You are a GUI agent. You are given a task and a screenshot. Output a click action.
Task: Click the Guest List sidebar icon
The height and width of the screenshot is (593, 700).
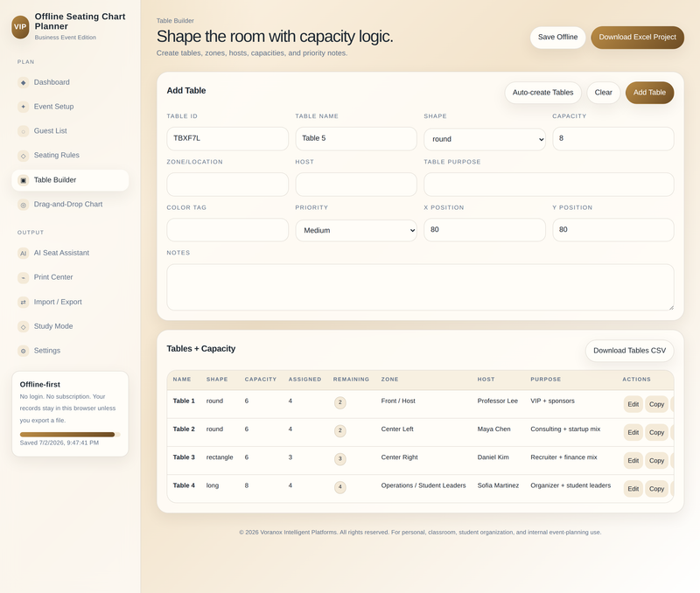(x=24, y=131)
